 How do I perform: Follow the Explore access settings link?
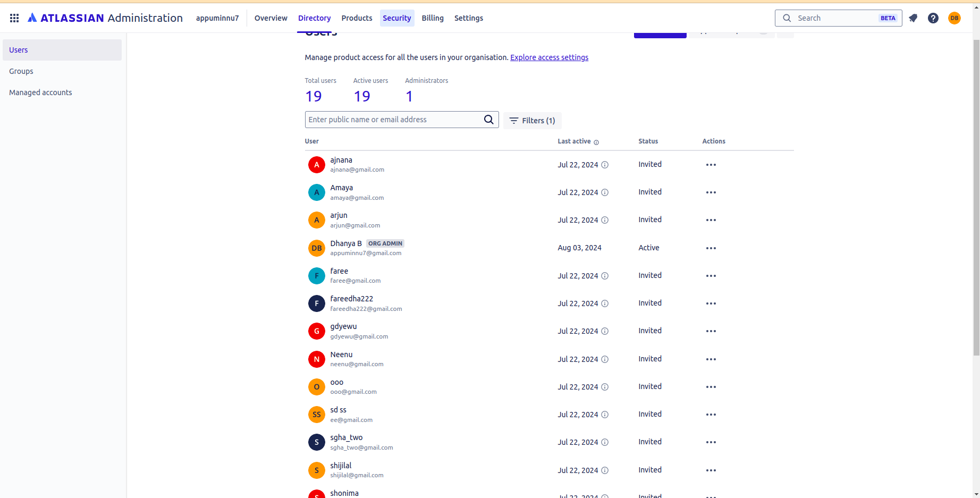click(x=549, y=57)
